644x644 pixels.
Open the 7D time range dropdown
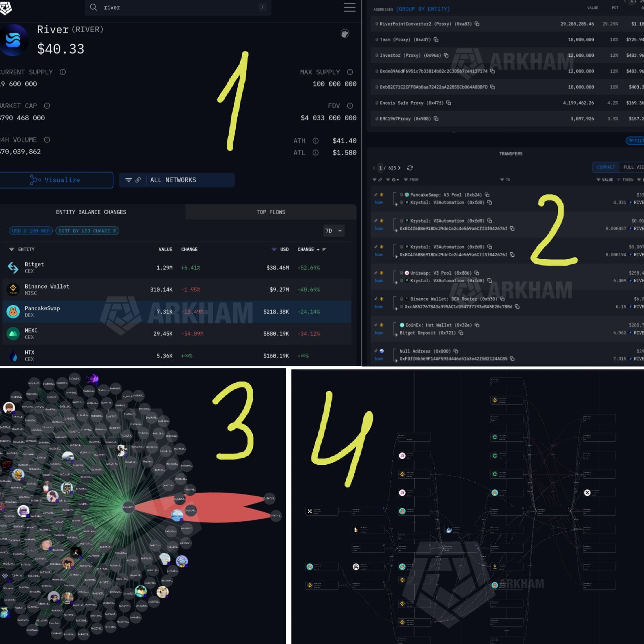click(334, 231)
